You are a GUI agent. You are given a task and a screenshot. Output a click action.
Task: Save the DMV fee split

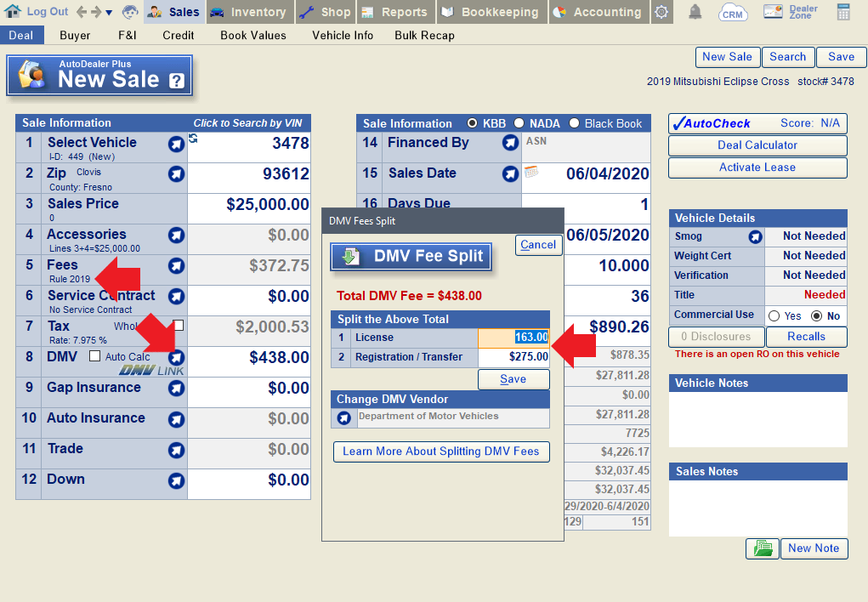513,379
